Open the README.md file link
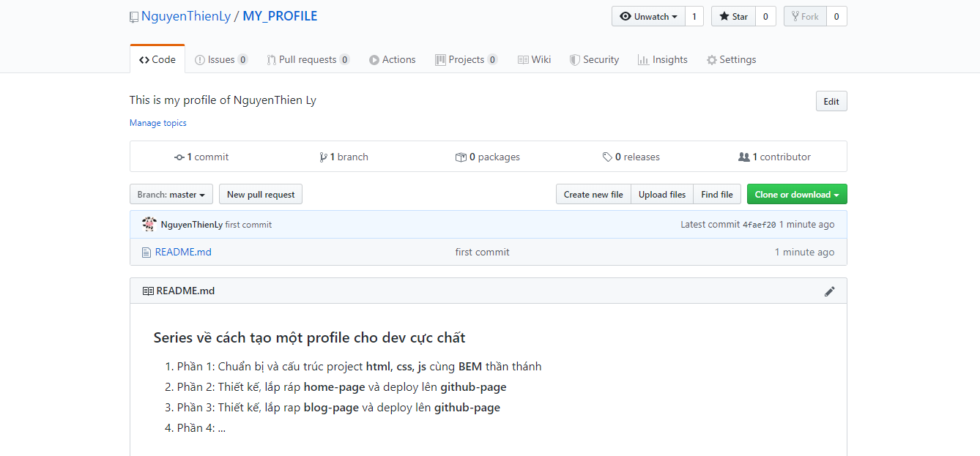Screen dimensions: 980x456 point(183,252)
